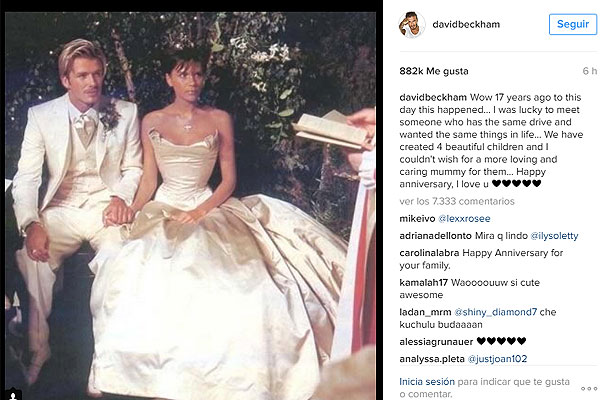Viewport: 600px width, 400px height.
Task: Click the wedding photo in the post
Action: 190,206
